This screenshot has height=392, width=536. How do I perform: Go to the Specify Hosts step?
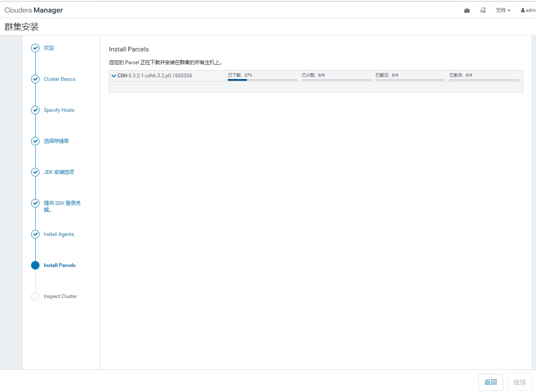coord(59,110)
